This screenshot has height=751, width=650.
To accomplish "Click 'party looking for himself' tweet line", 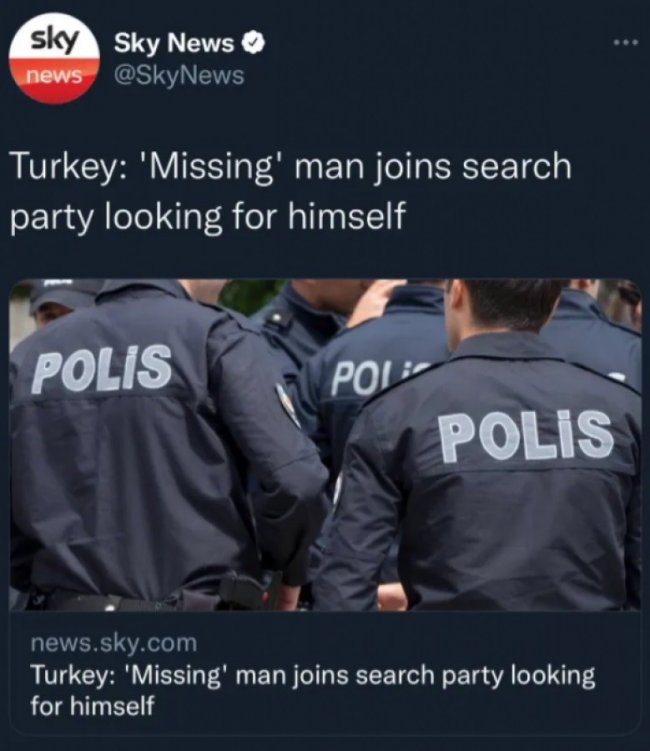I will pos(208,216).
